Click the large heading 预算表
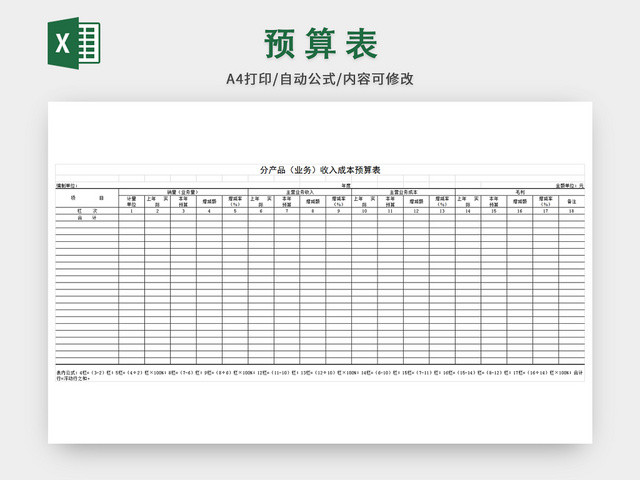This screenshot has width=640, height=480. (320, 44)
